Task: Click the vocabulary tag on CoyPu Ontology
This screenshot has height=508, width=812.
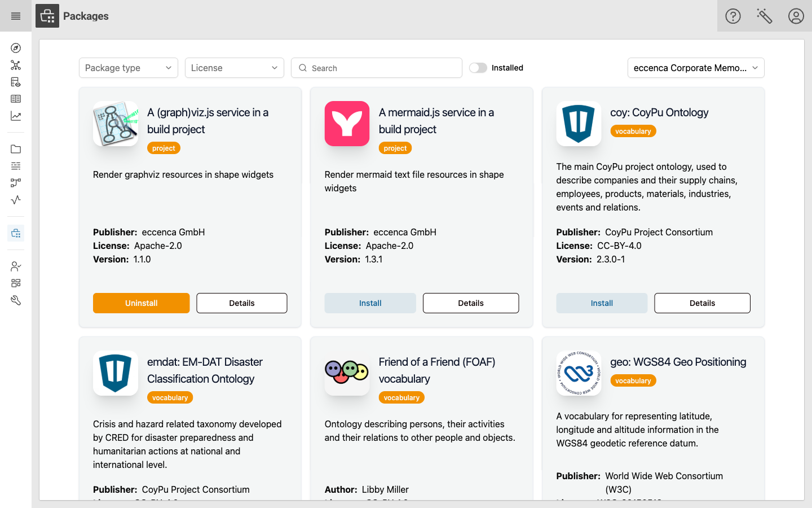Action: tap(633, 131)
